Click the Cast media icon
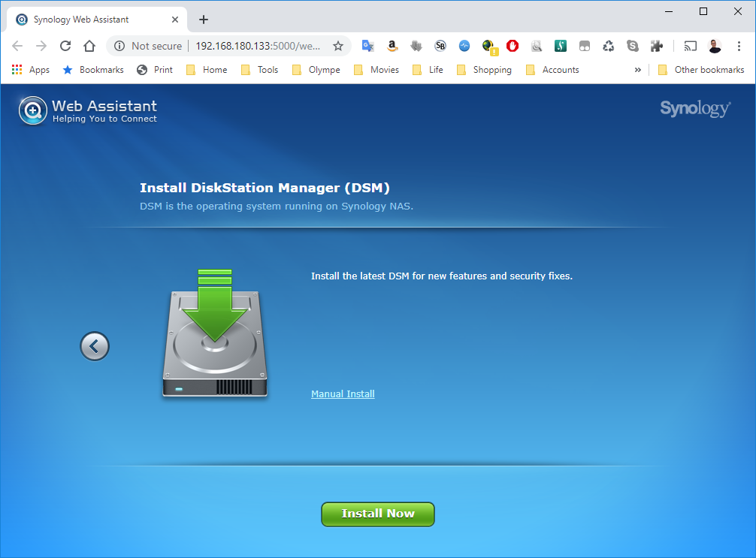 pos(691,46)
